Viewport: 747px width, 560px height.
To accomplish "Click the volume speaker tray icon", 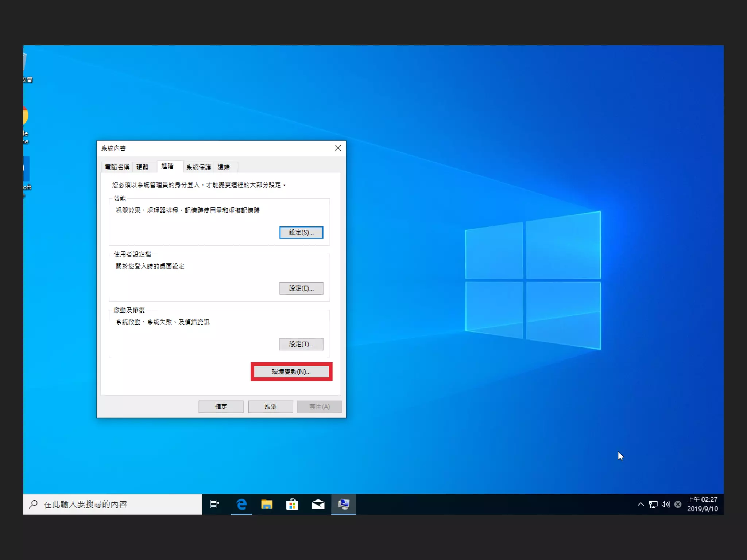I will (665, 504).
